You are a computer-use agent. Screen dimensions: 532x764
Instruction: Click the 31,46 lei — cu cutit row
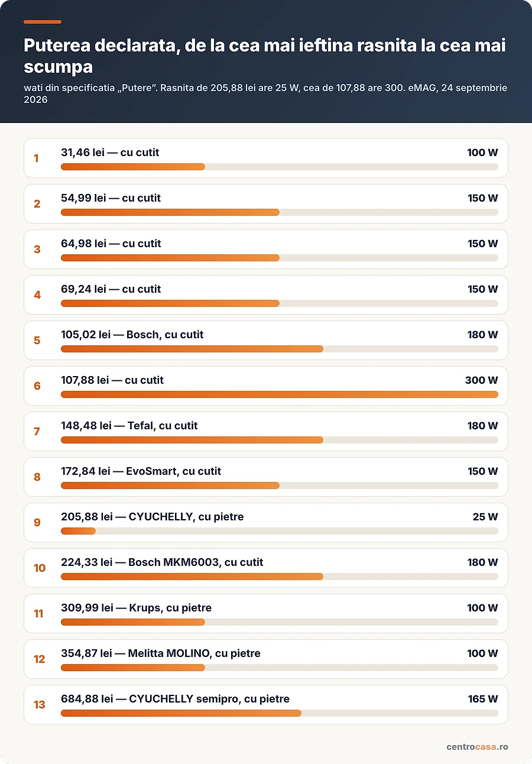266,158
